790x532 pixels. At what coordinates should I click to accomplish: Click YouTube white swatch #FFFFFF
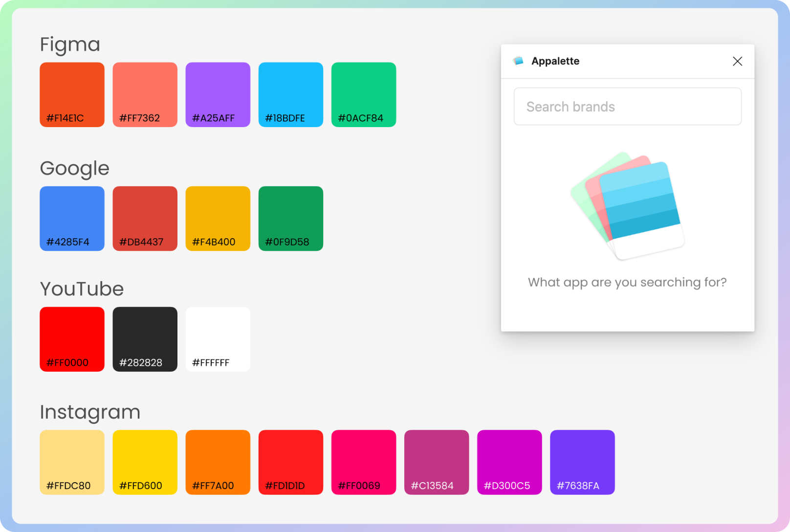[x=218, y=339]
